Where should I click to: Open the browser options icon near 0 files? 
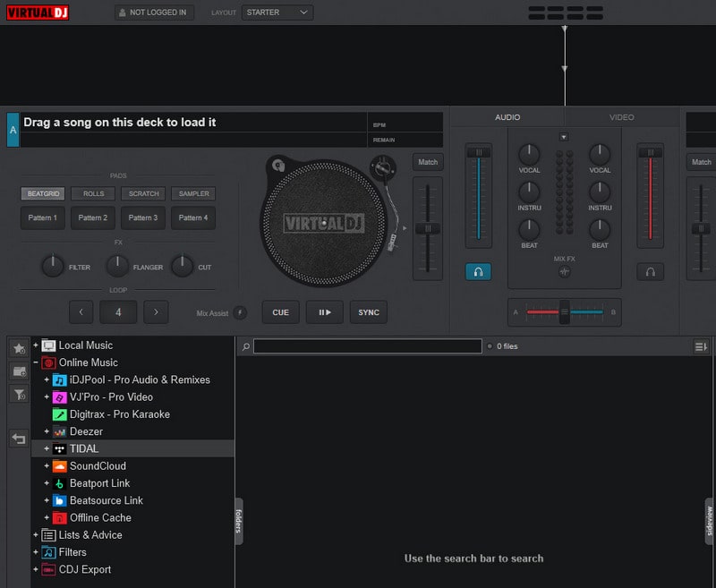click(701, 347)
